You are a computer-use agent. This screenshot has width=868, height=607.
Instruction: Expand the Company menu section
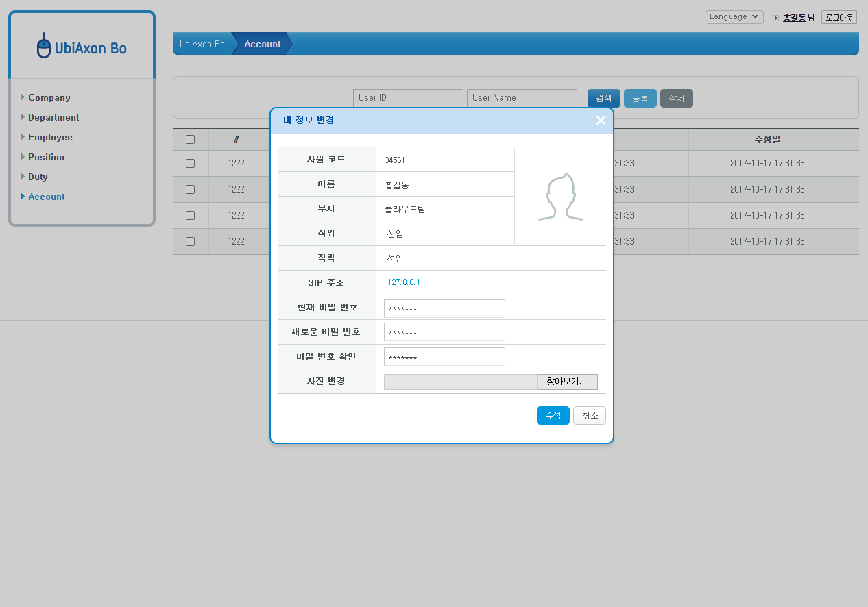49,97
